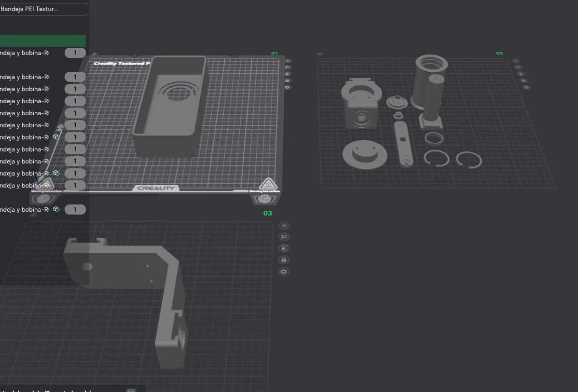Open the Bandeja PEI Textur... plate type dropdown
Viewport: 578px width, 392px height.
pos(43,9)
